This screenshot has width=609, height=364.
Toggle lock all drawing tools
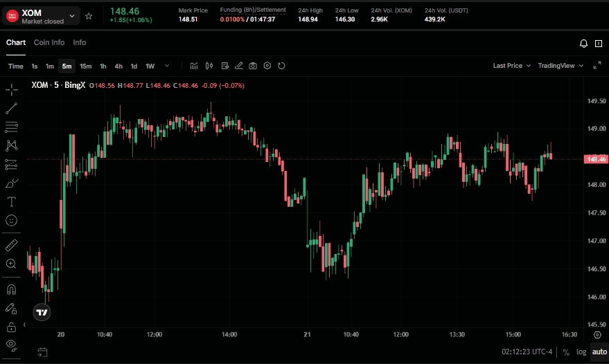[x=12, y=327]
